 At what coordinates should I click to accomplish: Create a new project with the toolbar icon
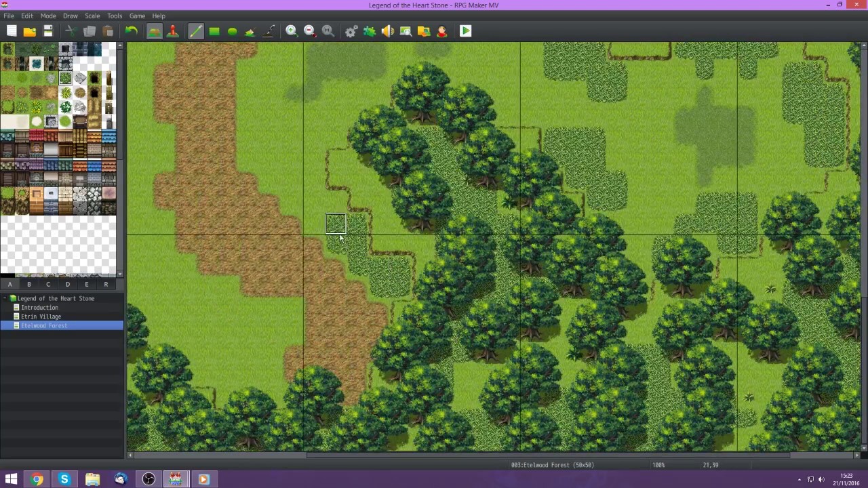12,31
